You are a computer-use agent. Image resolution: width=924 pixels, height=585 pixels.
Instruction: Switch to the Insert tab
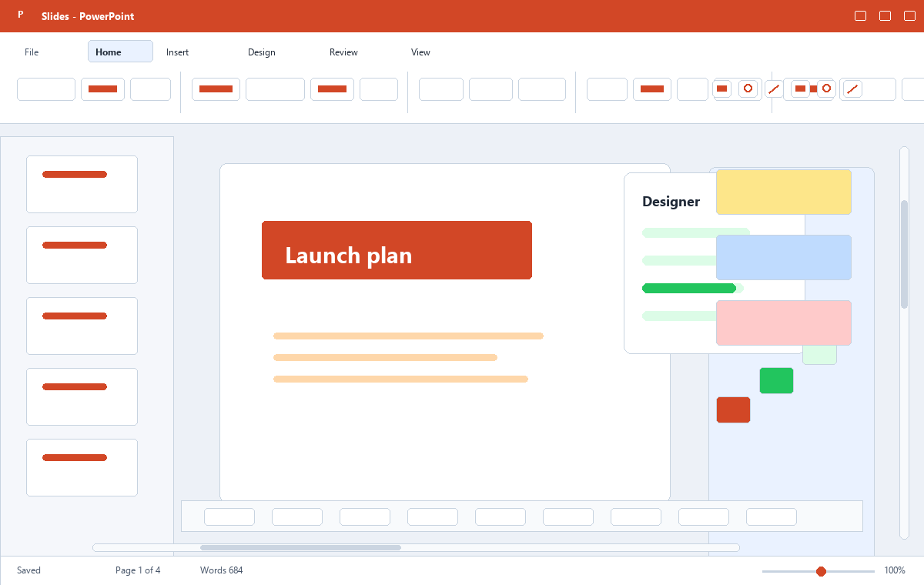pos(177,52)
